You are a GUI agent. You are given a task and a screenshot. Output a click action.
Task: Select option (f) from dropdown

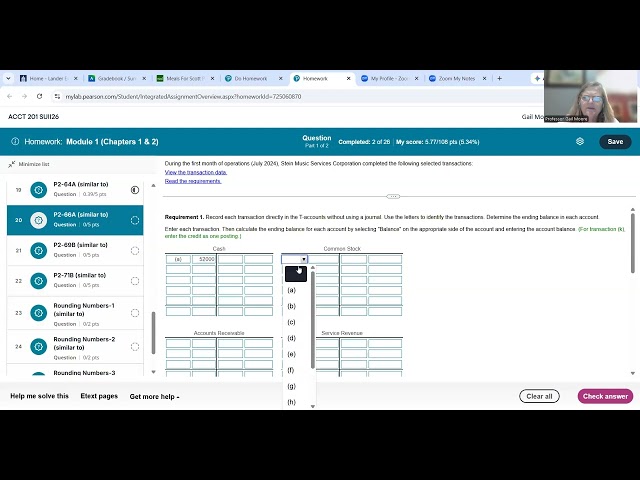pos(291,370)
